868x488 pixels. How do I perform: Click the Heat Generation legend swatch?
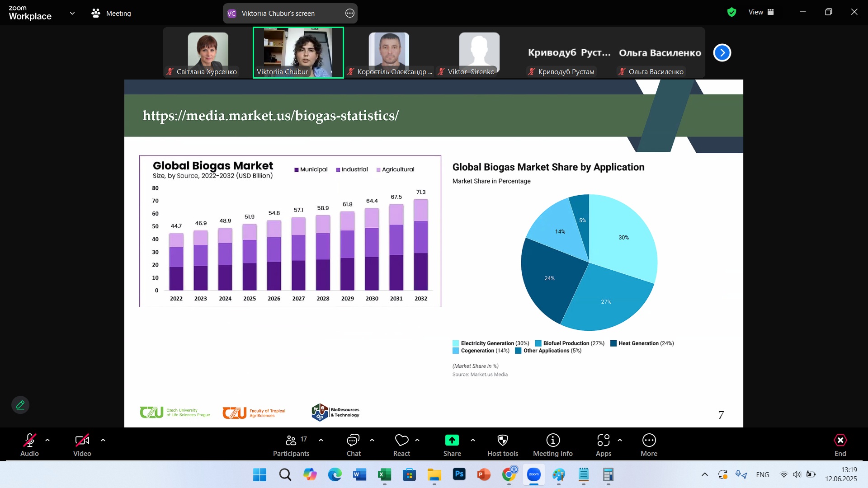tap(613, 343)
